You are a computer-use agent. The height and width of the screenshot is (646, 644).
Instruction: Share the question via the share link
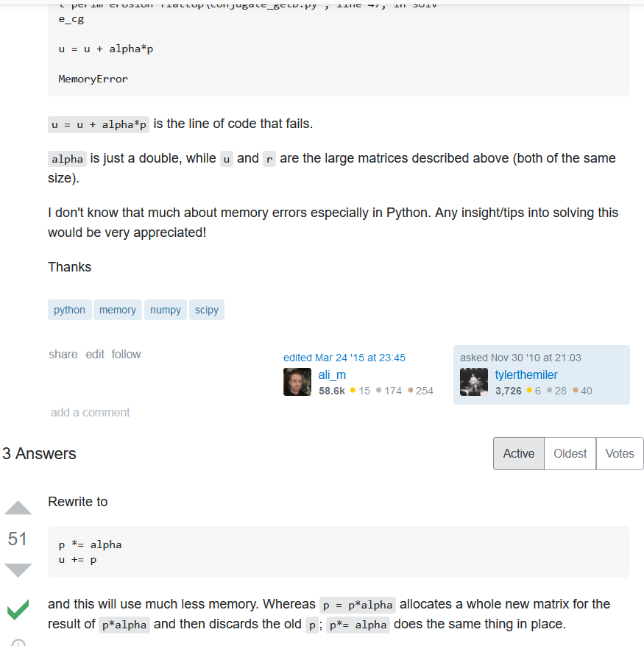(63, 354)
